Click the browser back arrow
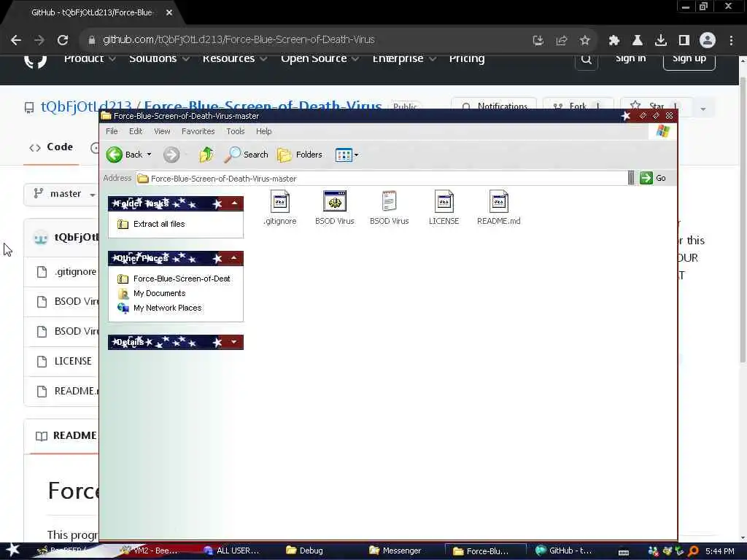This screenshot has height=560, width=747. click(16, 40)
